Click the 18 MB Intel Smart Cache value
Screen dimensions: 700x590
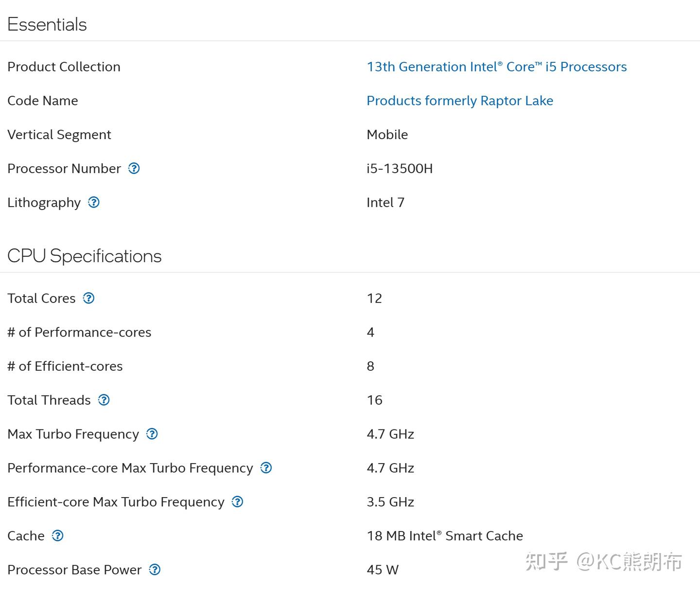point(445,536)
